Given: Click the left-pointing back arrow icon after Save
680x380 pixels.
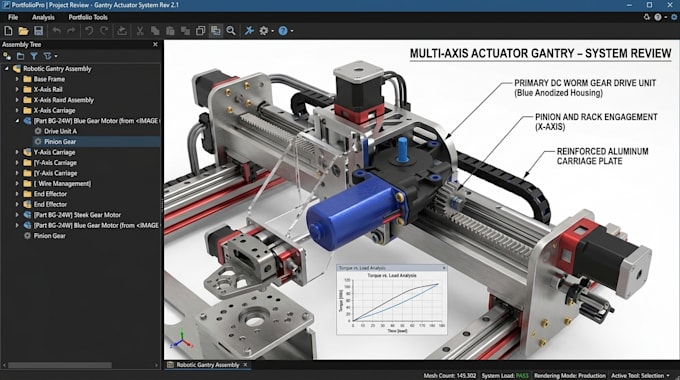Looking at the screenshot, I should (56, 31).
